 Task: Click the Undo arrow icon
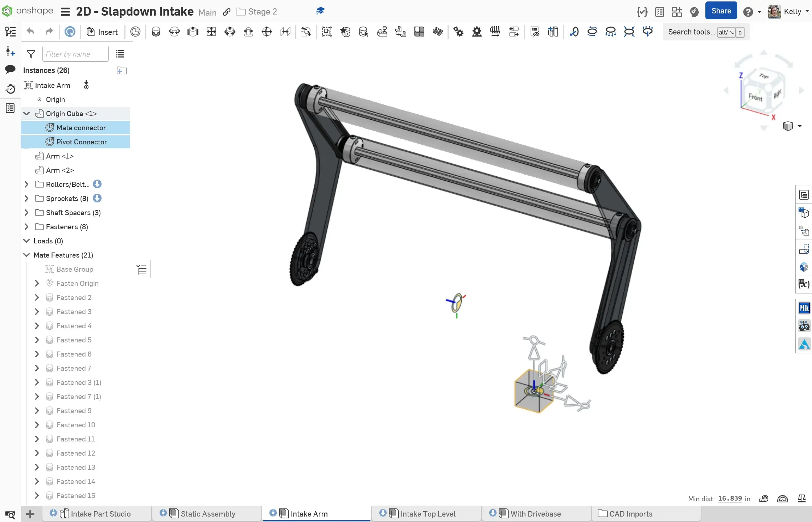pyautogui.click(x=30, y=32)
